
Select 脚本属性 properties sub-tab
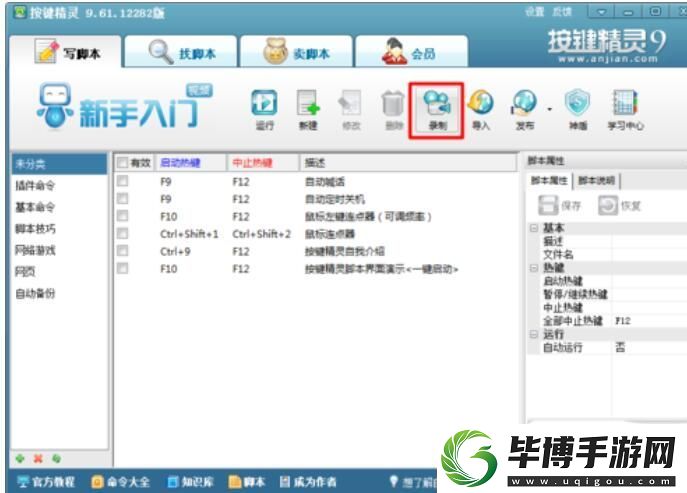tap(549, 181)
